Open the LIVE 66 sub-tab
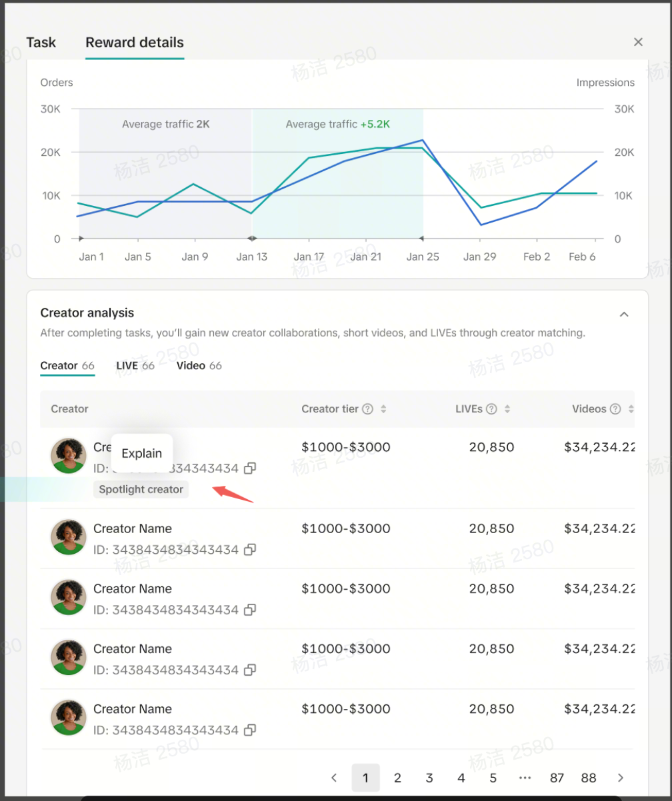Screen dimensions: 672x801 pos(135,365)
